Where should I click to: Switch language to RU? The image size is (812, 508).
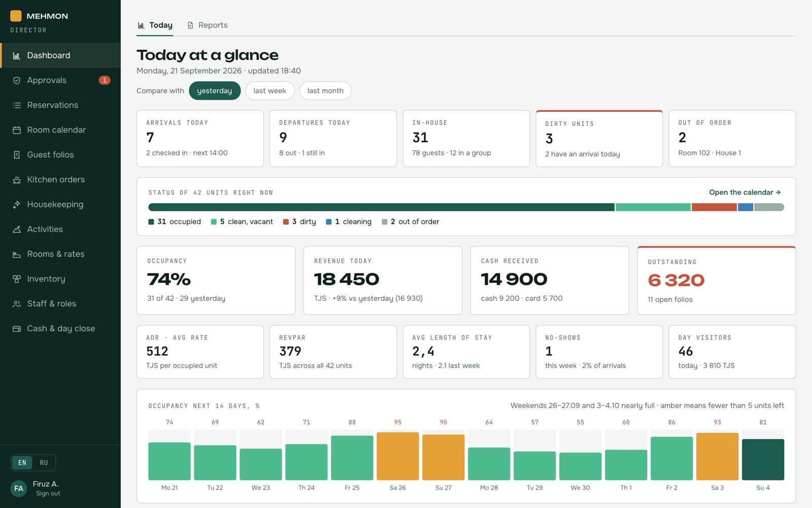click(x=44, y=463)
